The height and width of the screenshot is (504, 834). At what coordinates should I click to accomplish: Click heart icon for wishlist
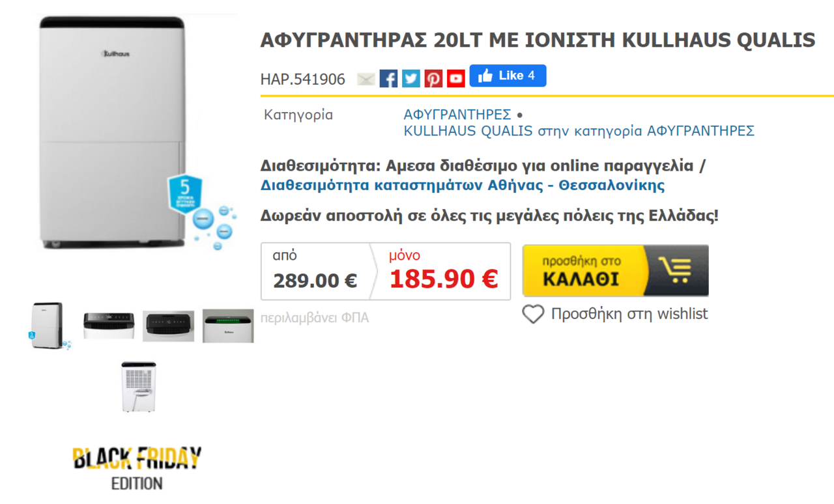click(x=533, y=315)
